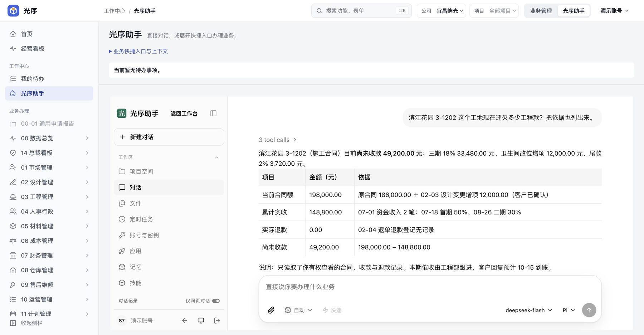
Task: Click the paperclip attachment icon
Action: (x=271, y=310)
